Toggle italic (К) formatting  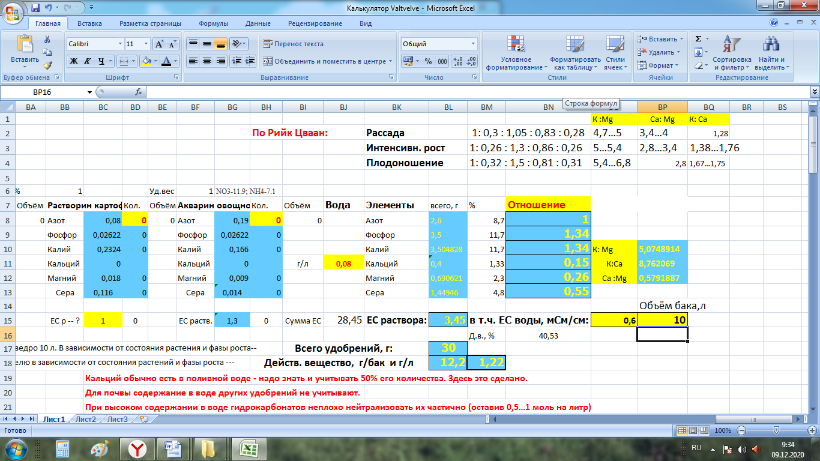pos(87,61)
